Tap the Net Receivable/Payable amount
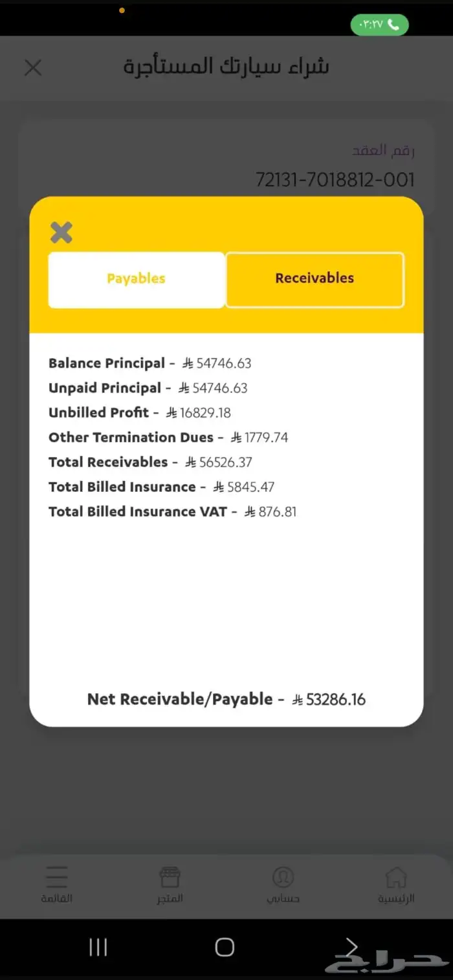453x980 pixels. [328, 700]
